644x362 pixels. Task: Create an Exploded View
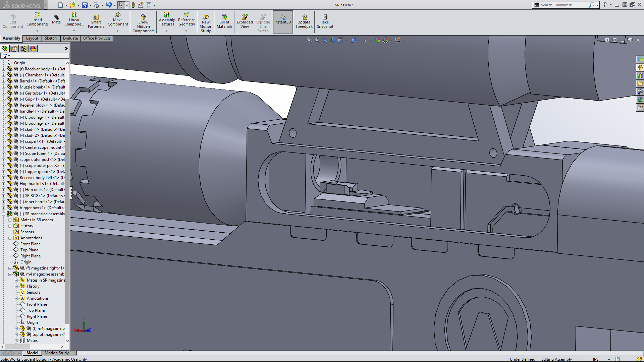coord(245,21)
